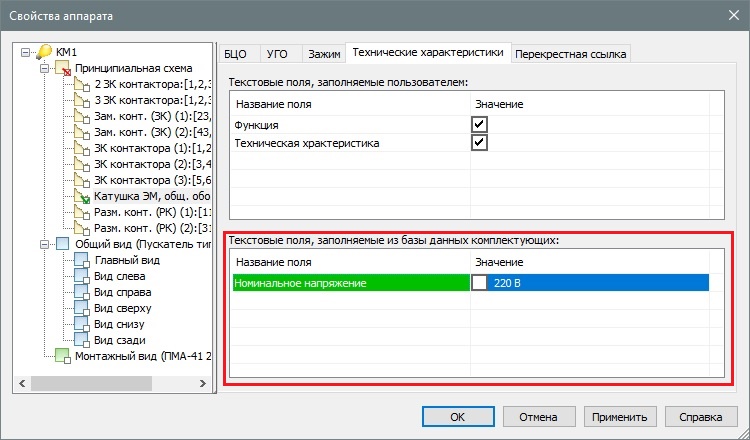Screen dimensions: 750x440
Task: Click the Монтажный вид green icon
Action: click(x=63, y=356)
